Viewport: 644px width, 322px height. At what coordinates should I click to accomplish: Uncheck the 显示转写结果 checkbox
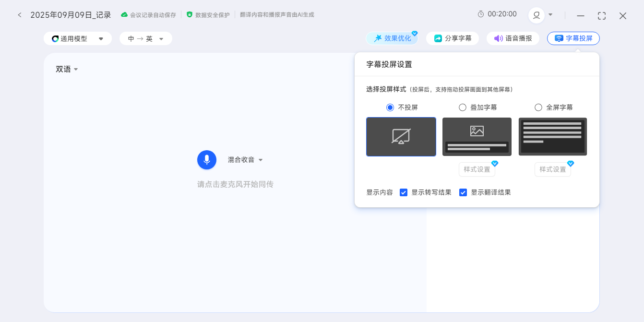point(404,192)
